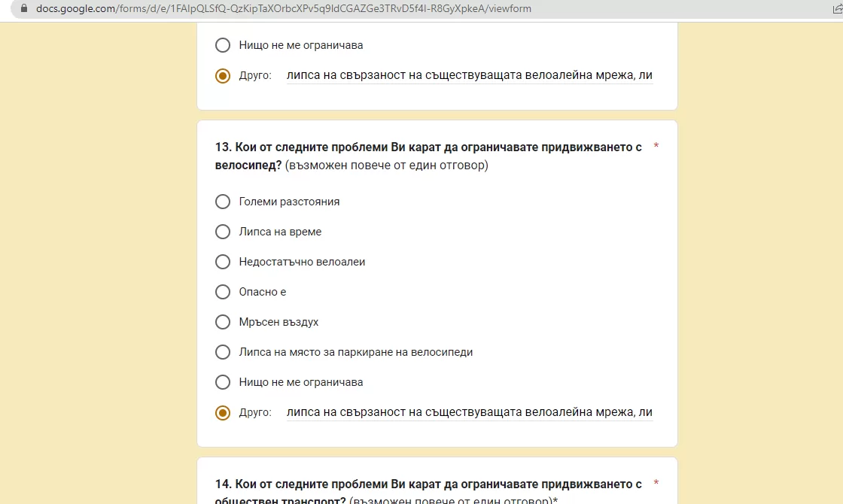
Task: Select 'Липса на време' radio option
Action: tap(223, 232)
